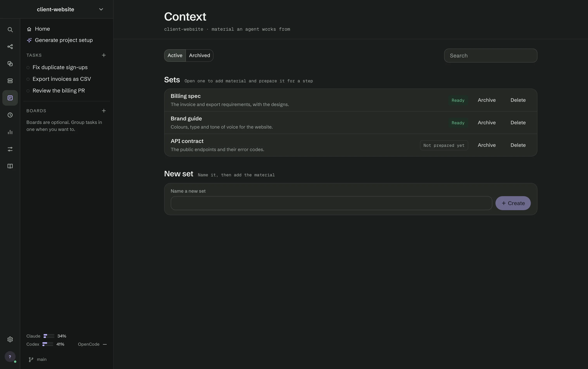This screenshot has width=588, height=369.
Task: Delete the API contract set
Action: [518, 145]
